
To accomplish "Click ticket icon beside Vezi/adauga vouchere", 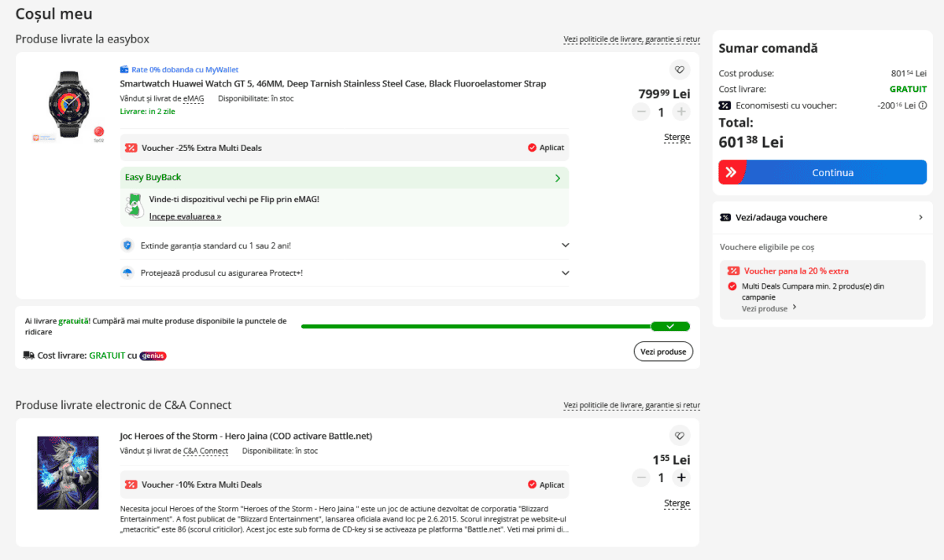I will tap(725, 217).
